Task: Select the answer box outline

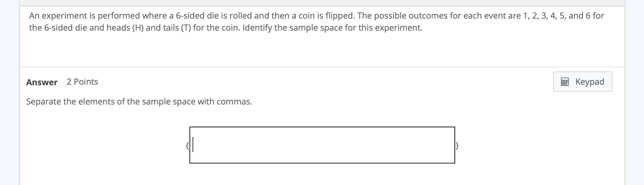Action: tap(322, 127)
